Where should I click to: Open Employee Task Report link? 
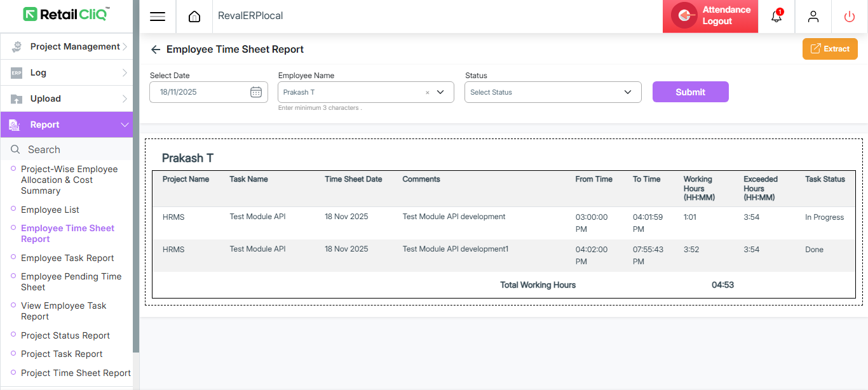67,258
